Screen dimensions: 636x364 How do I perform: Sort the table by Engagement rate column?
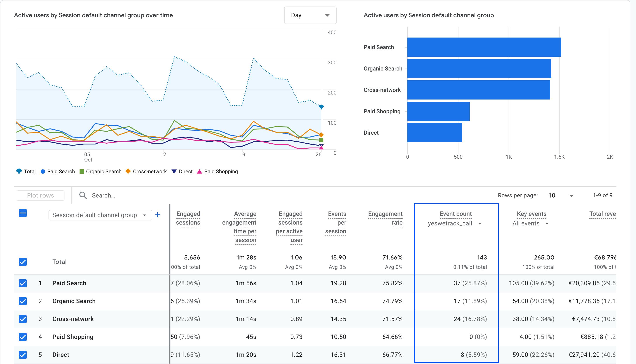click(x=386, y=218)
